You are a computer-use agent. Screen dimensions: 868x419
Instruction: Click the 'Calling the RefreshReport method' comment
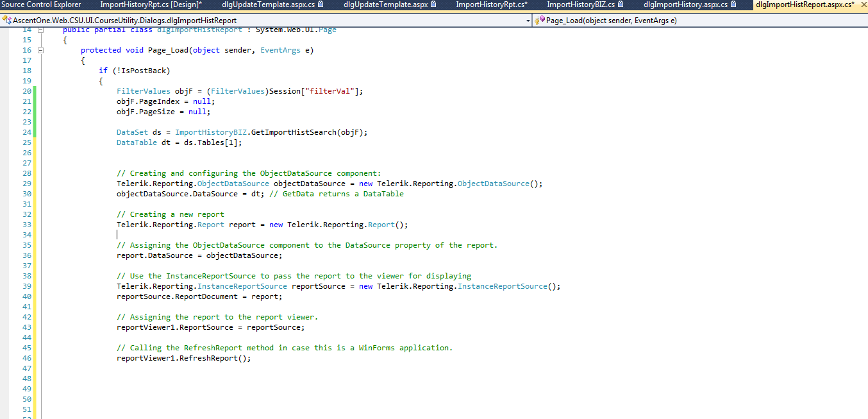(285, 348)
